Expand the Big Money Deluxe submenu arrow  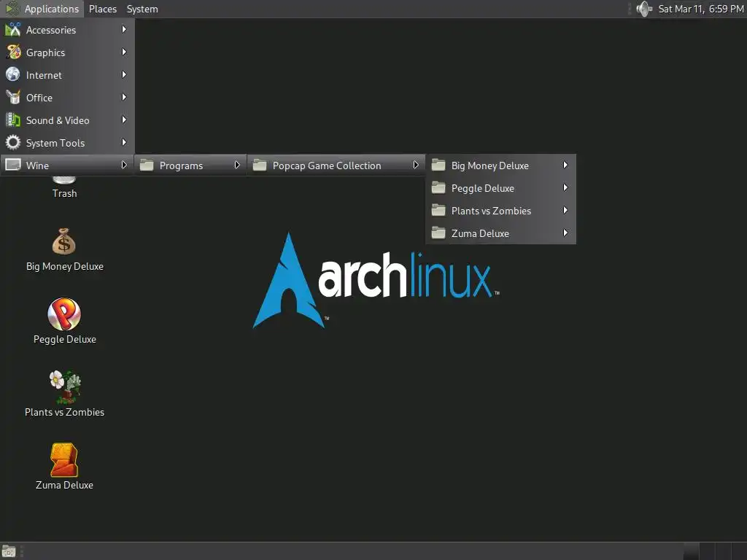(565, 166)
